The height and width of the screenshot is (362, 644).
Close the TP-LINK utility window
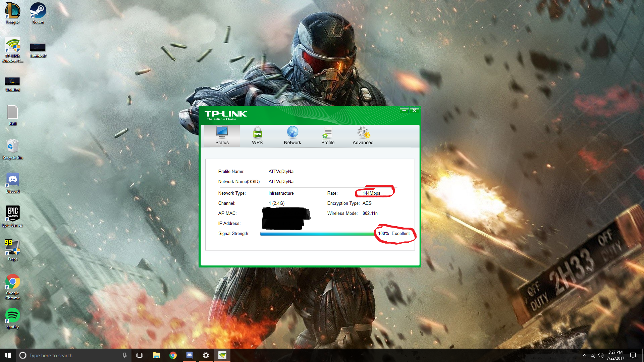click(415, 110)
